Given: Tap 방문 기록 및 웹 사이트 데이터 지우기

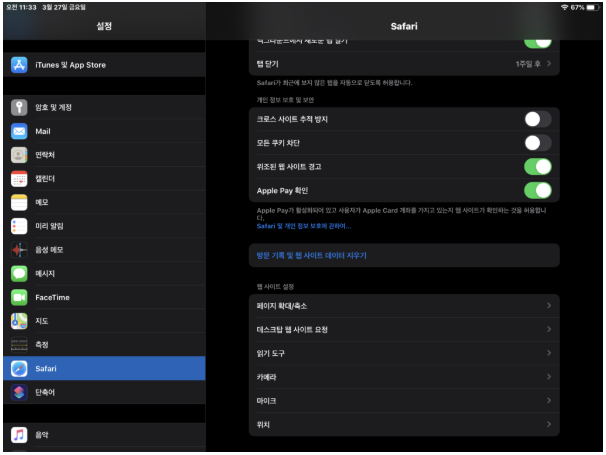Looking at the screenshot, I should click(x=312, y=255).
